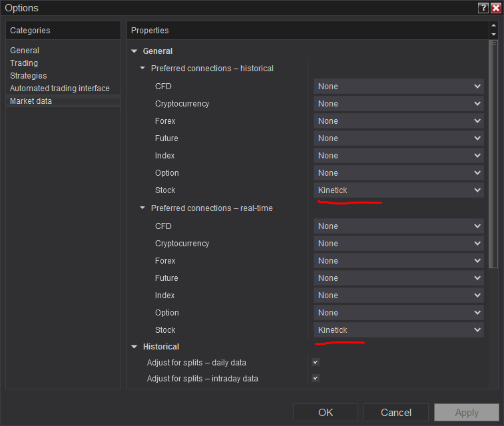Open the Strategies category
The height and width of the screenshot is (426, 504).
[29, 76]
